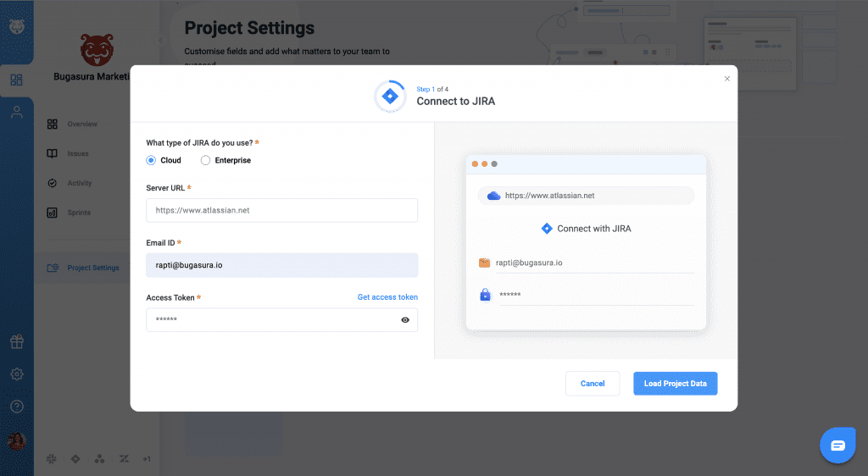Select the Cloud JIRA type radio button
The image size is (868, 476).
coord(151,160)
